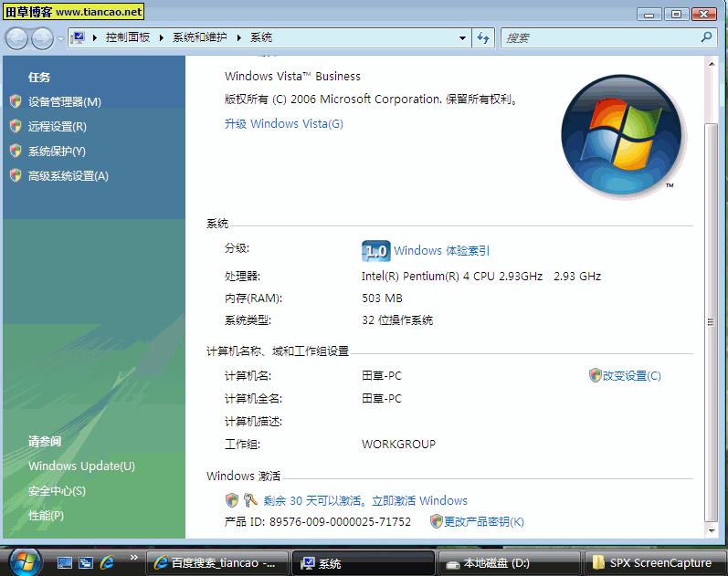Screen dimensions: 728x576
Task: Open 安全中心(S) link
Action: point(57,491)
